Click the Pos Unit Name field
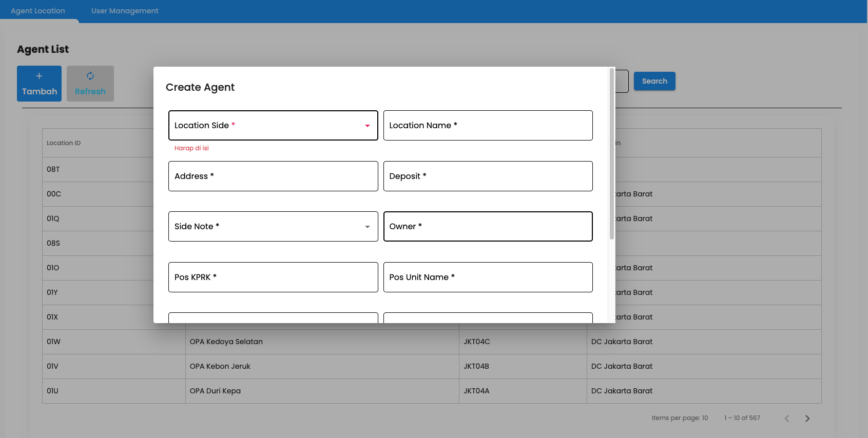This screenshot has height=438, width=868. (488, 277)
